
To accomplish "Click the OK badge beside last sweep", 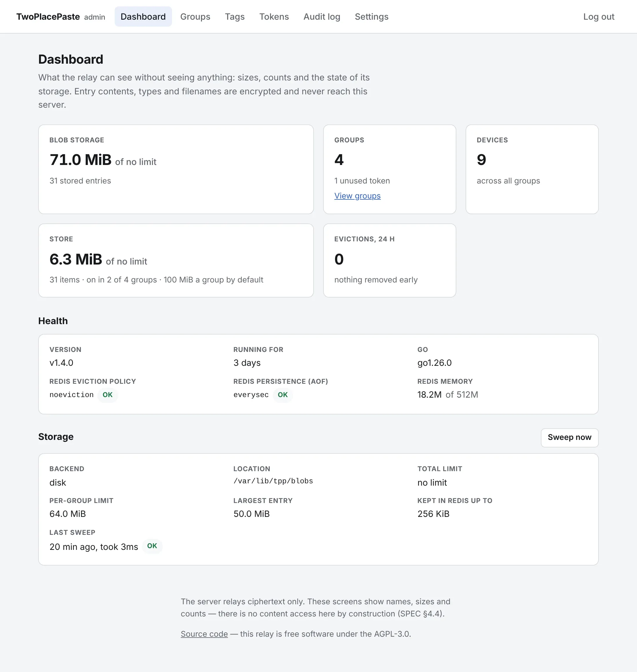I will 152,546.
